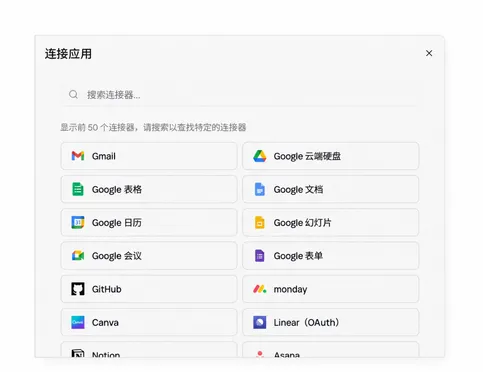Click the 连接应用 dialog title

68,54
